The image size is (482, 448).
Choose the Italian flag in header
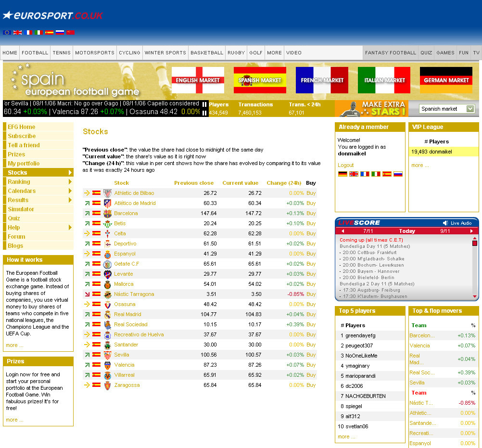[38, 32]
